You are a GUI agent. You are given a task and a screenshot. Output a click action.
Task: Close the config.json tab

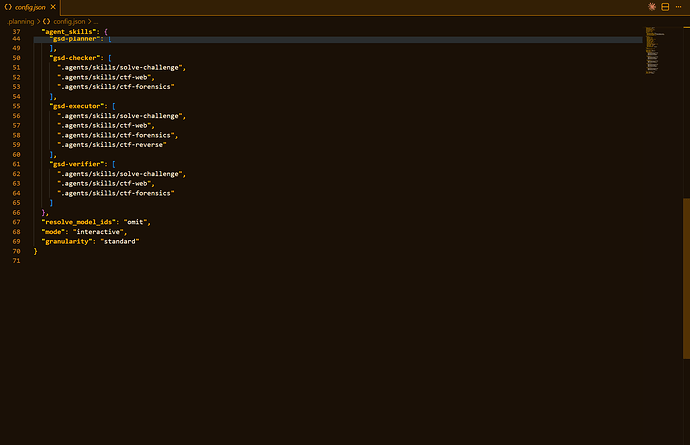pos(53,7)
